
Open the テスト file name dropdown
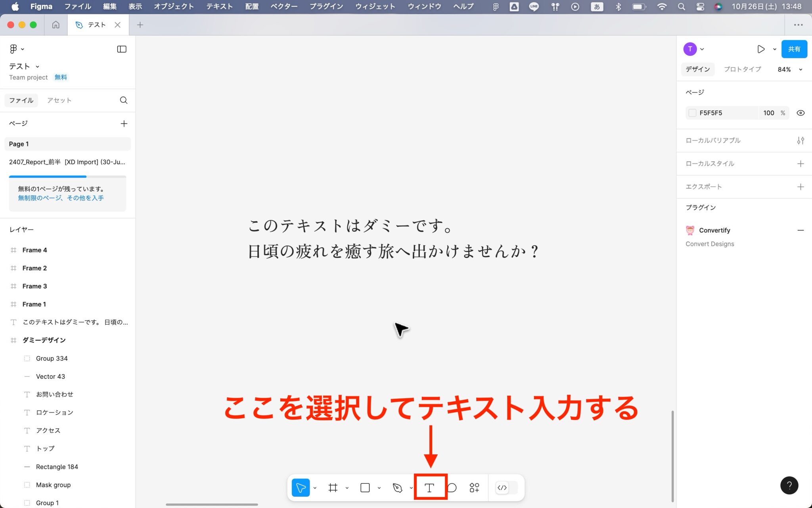click(x=38, y=66)
